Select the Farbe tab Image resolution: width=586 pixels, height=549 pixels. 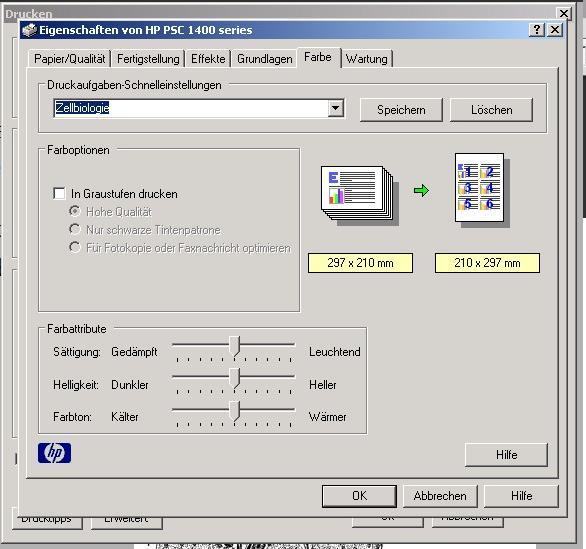pos(318,57)
